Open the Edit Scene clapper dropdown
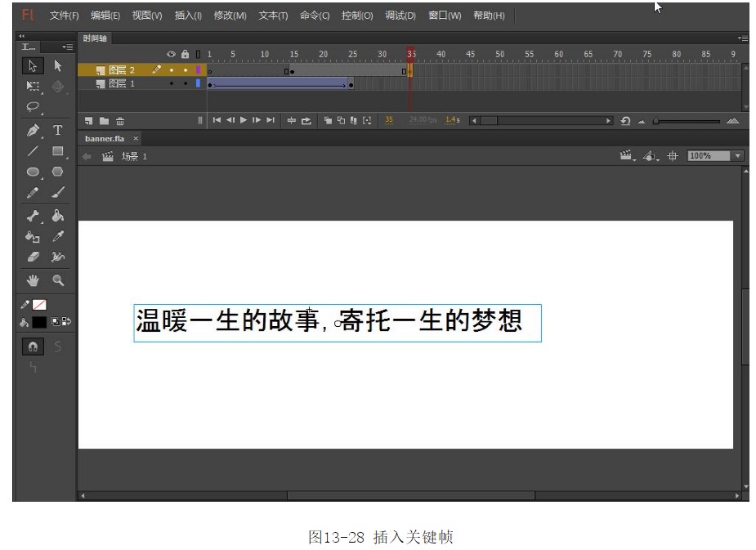This screenshot has height=550, width=756. [x=628, y=156]
